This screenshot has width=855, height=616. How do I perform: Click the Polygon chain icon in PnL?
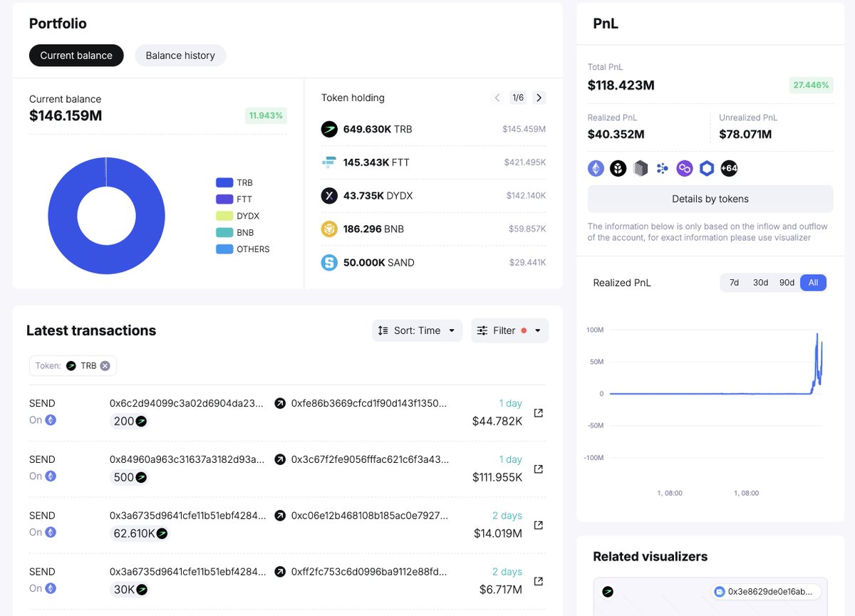coord(684,168)
